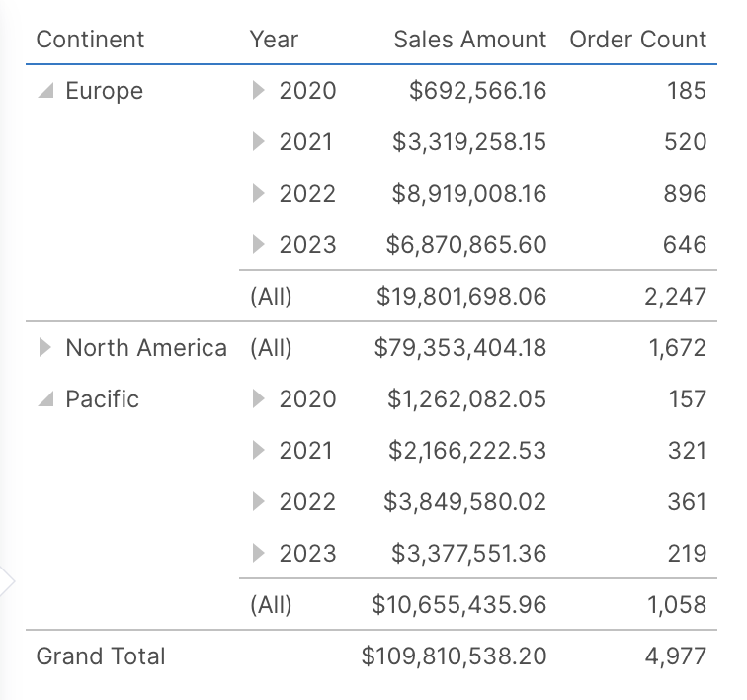Select Europe (All) subtotal $19,801,698.06

(x=460, y=297)
